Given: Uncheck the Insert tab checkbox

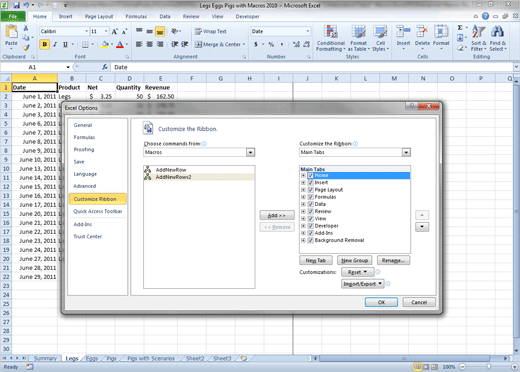Looking at the screenshot, I should 311,183.
